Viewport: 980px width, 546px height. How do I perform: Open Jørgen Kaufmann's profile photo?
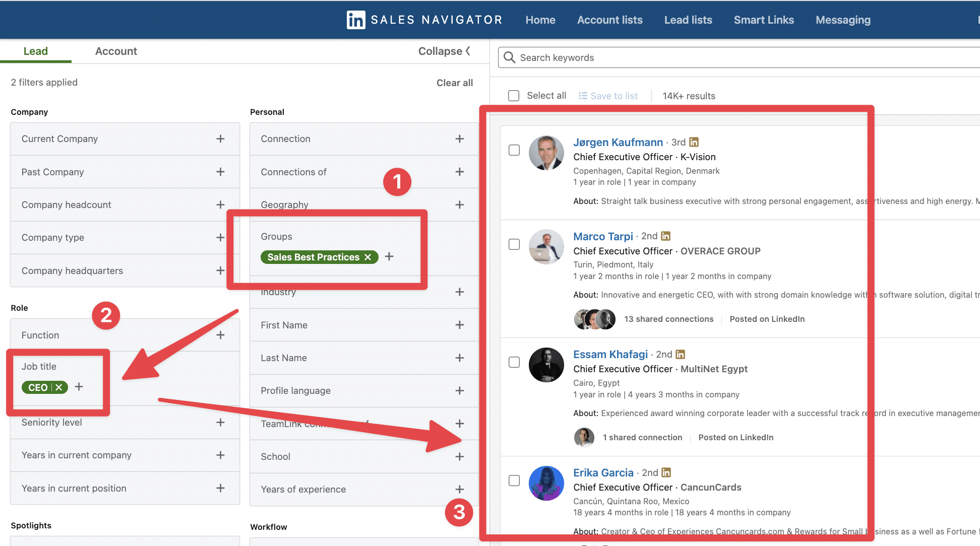pyautogui.click(x=546, y=153)
